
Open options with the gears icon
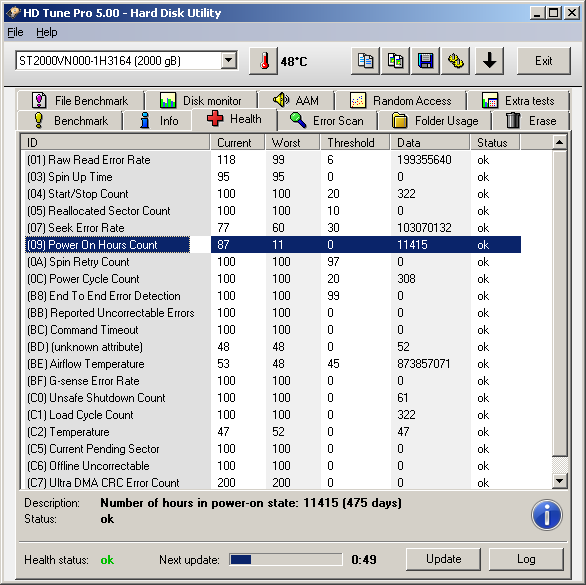[x=456, y=61]
